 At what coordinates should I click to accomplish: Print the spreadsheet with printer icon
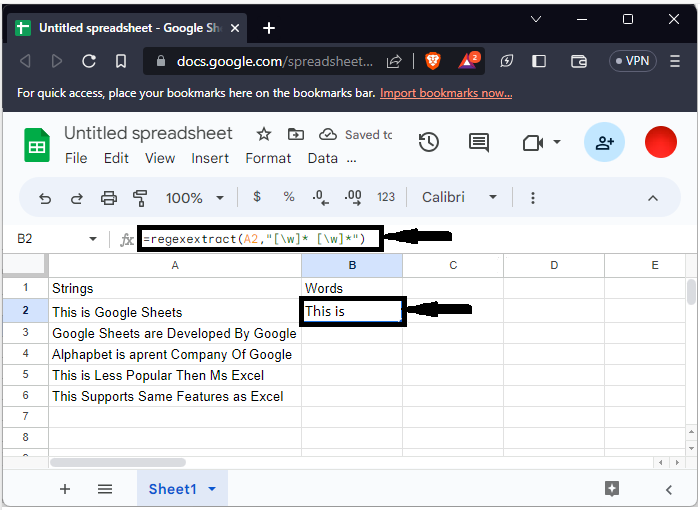[x=109, y=198]
